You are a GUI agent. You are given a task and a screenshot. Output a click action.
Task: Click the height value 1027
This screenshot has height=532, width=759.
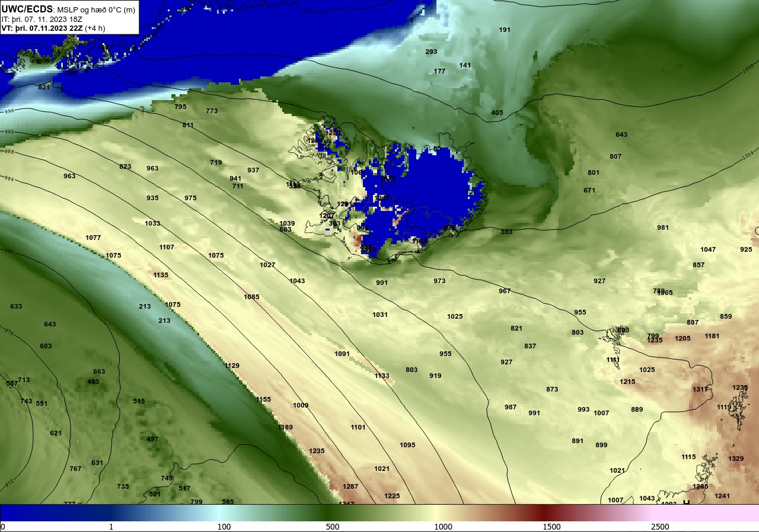(267, 265)
